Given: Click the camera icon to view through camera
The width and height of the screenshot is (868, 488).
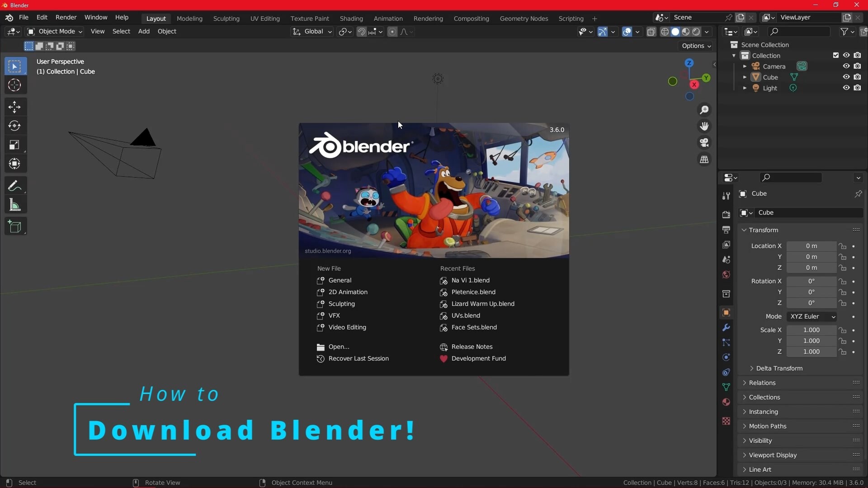Looking at the screenshot, I should (704, 143).
